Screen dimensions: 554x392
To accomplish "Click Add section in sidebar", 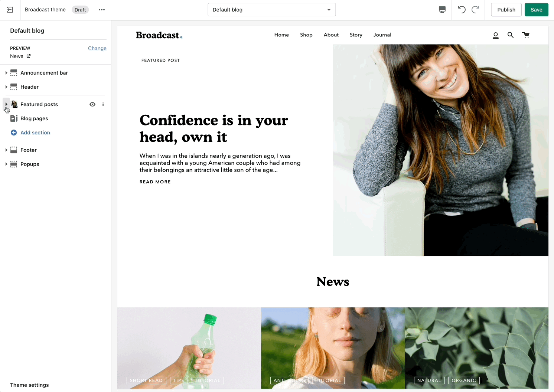I will pyautogui.click(x=35, y=133).
